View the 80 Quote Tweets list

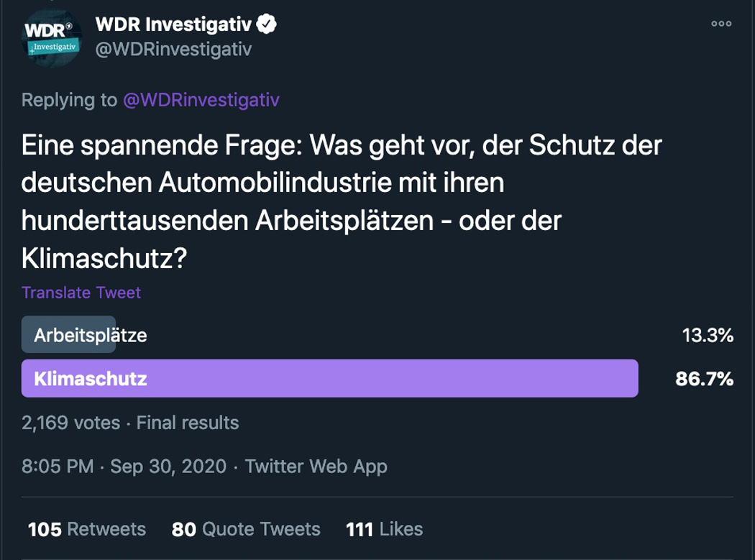point(246,529)
